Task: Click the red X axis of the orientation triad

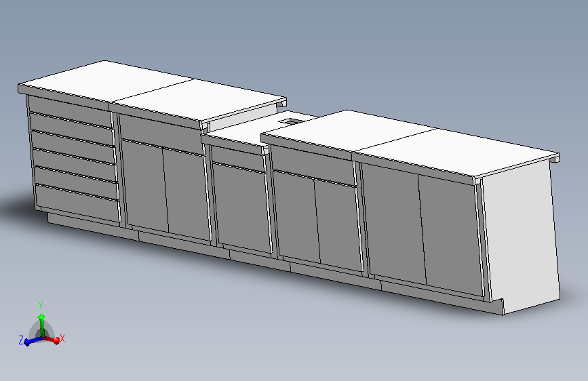Action: pos(52,340)
